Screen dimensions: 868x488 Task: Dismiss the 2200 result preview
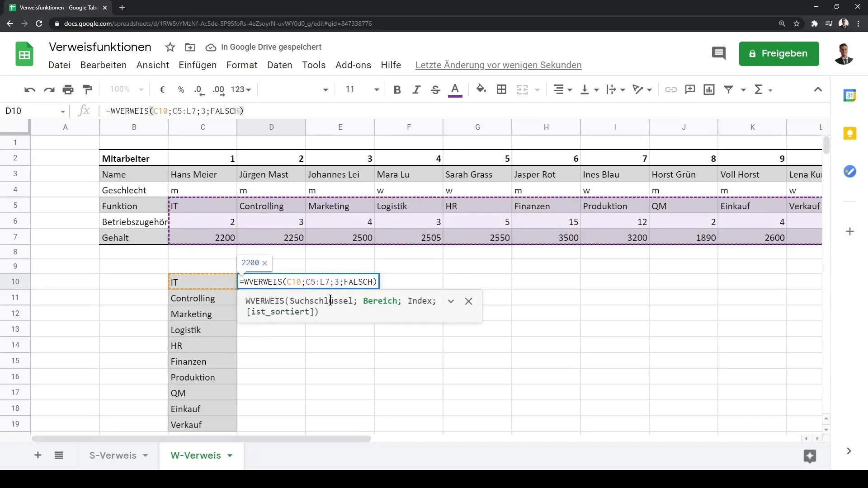tap(265, 263)
